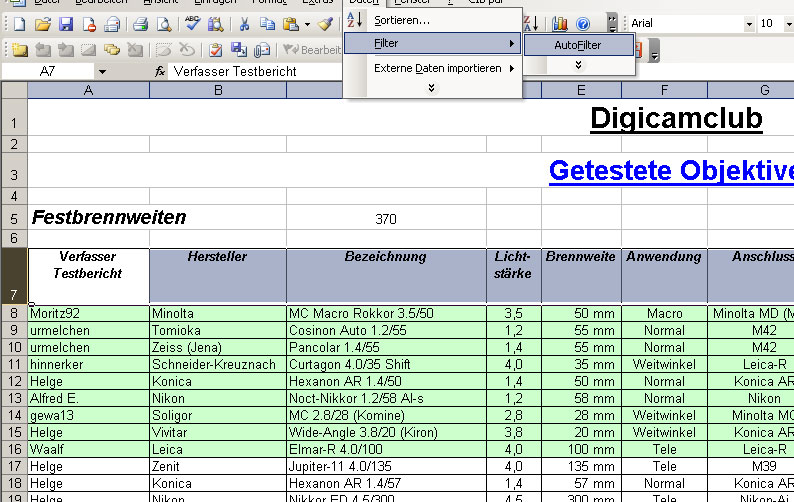Open Help with the blue question mark icon
Viewport: 794px width, 502px height.
click(583, 24)
